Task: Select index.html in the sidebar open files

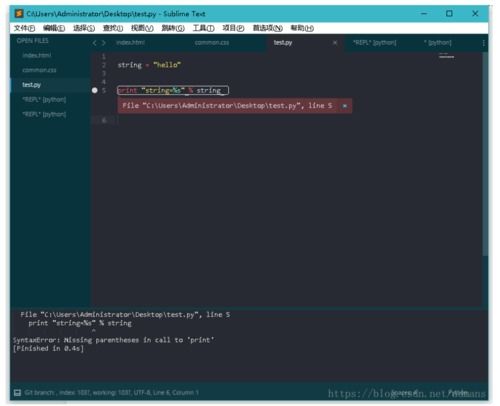Action: (x=37, y=55)
